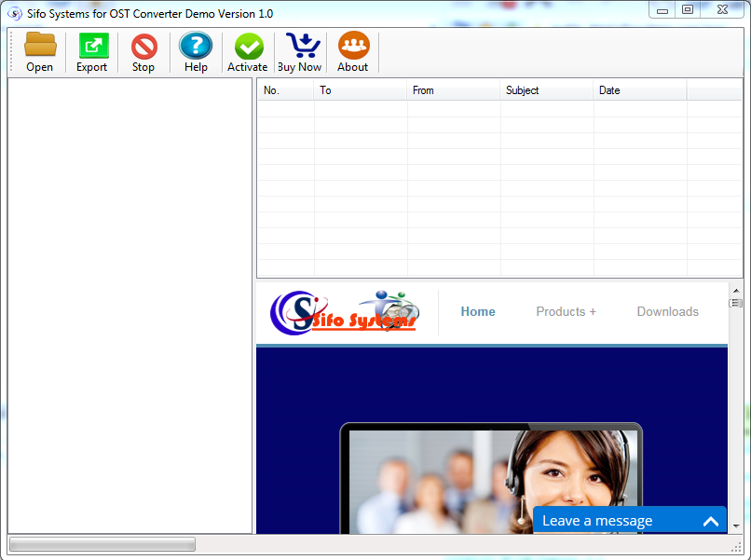This screenshot has height=560, width=751.
Task: Select the Open toolbar icon
Action: tap(39, 51)
